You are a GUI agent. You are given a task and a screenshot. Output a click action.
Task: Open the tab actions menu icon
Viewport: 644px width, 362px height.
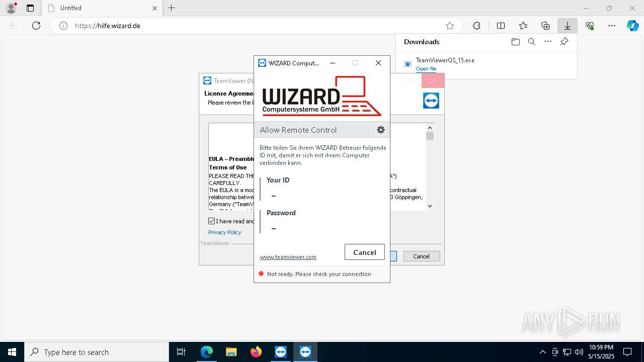tap(30, 8)
